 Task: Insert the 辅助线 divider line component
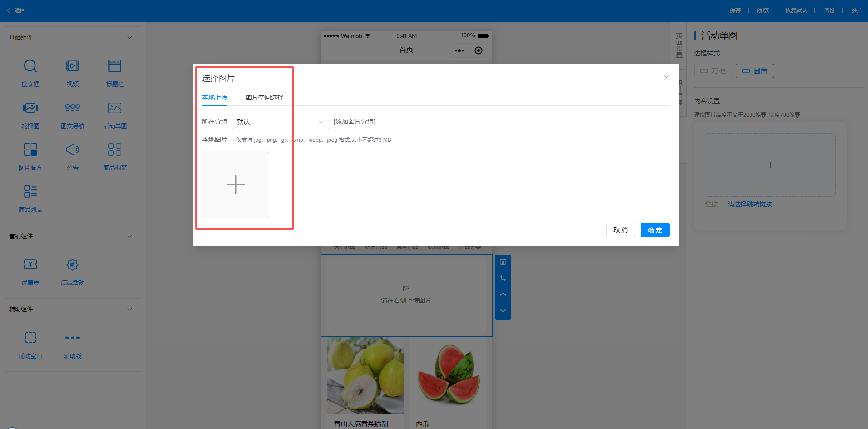[x=73, y=344]
